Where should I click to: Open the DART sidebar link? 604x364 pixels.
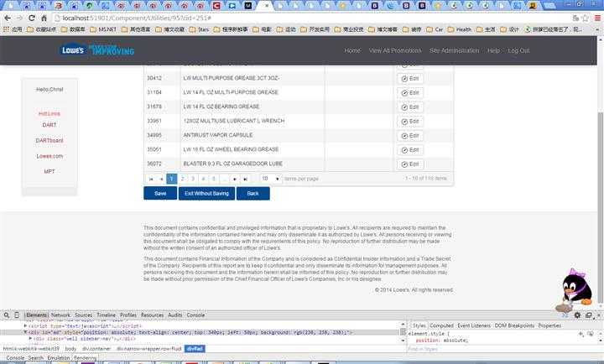[49, 125]
